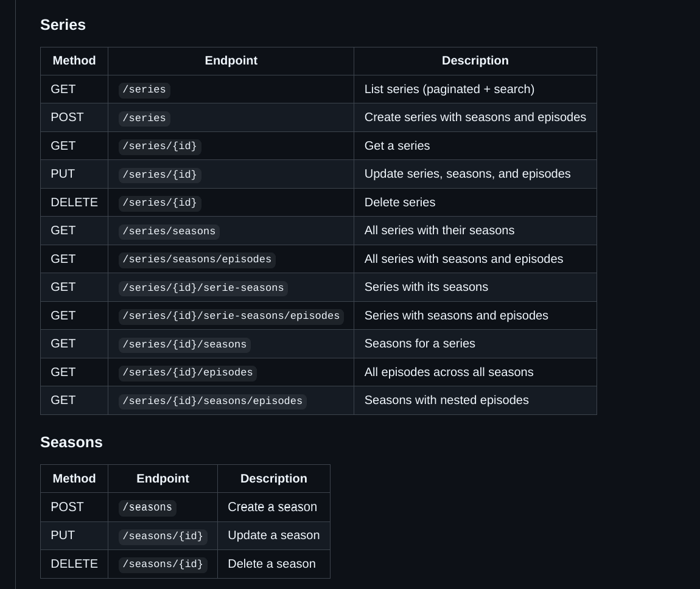Click the /series/seasons endpoint code
The height and width of the screenshot is (589, 700).
click(169, 231)
